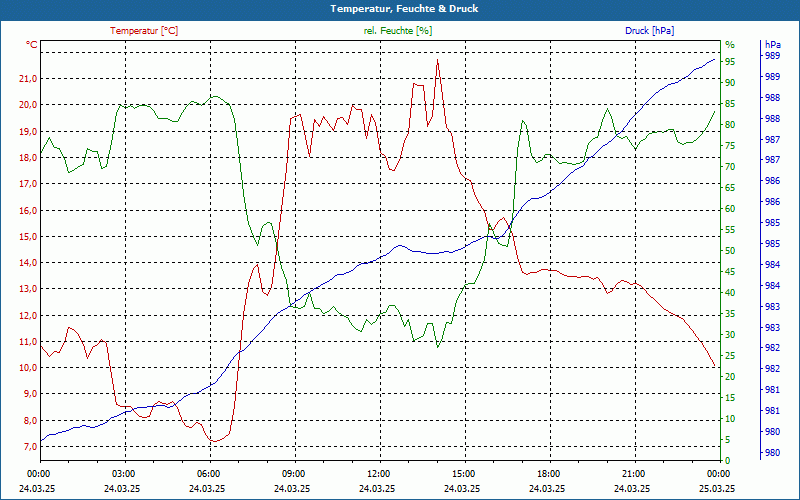Click the green "95" humidity axis value

(x=730, y=62)
